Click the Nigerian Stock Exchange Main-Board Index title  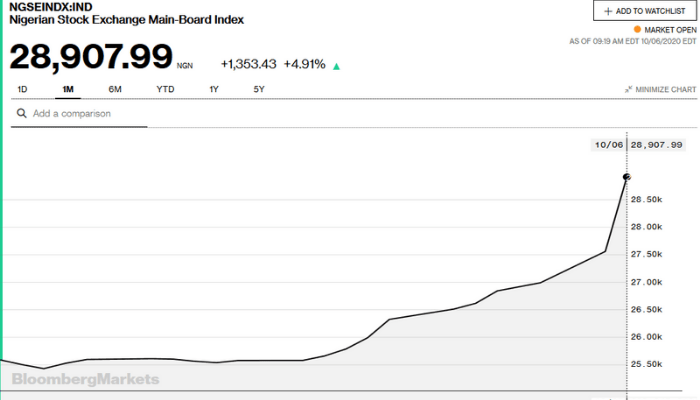[125, 20]
